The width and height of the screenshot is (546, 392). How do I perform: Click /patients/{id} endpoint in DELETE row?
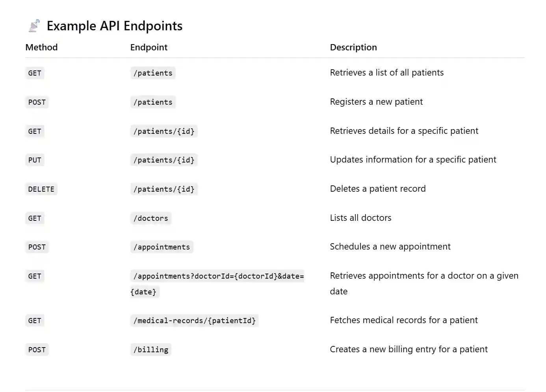pyautogui.click(x=164, y=189)
